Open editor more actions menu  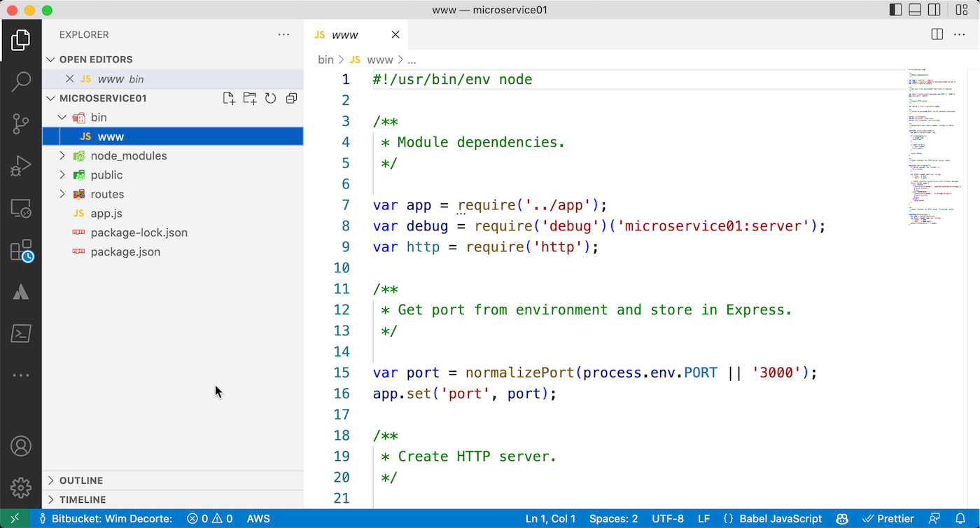point(960,34)
